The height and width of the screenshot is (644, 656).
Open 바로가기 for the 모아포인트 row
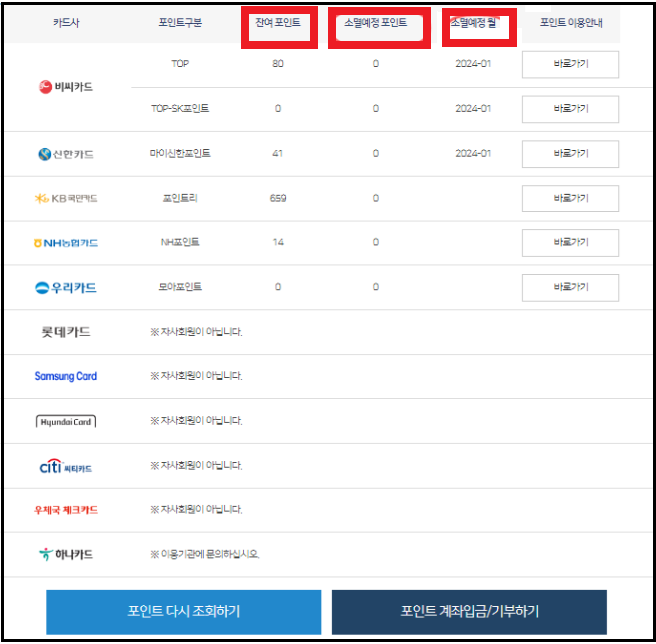(570, 287)
